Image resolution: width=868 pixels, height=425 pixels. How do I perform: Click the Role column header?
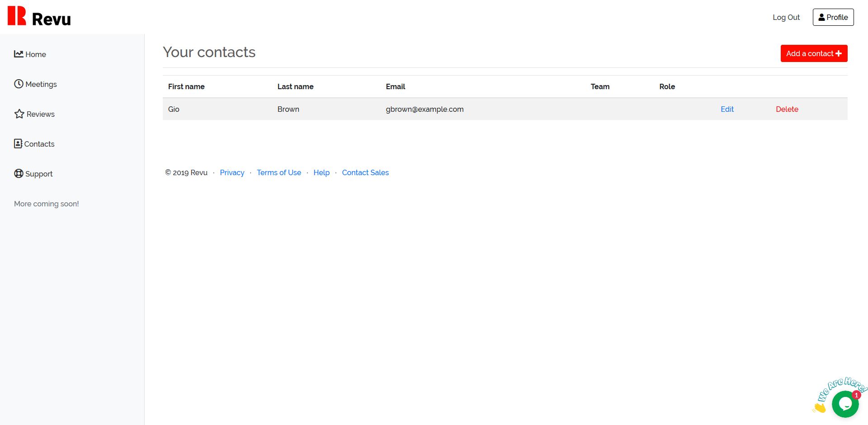(667, 86)
